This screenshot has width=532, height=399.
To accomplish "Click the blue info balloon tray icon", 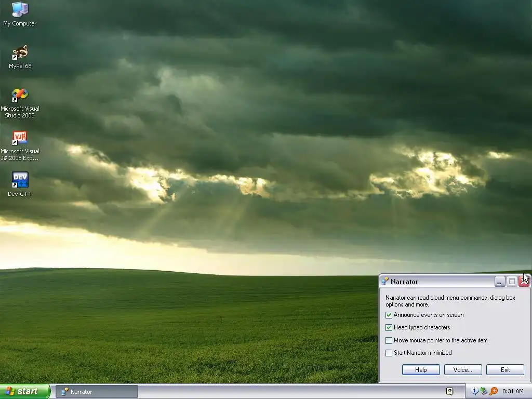I will tap(474, 391).
